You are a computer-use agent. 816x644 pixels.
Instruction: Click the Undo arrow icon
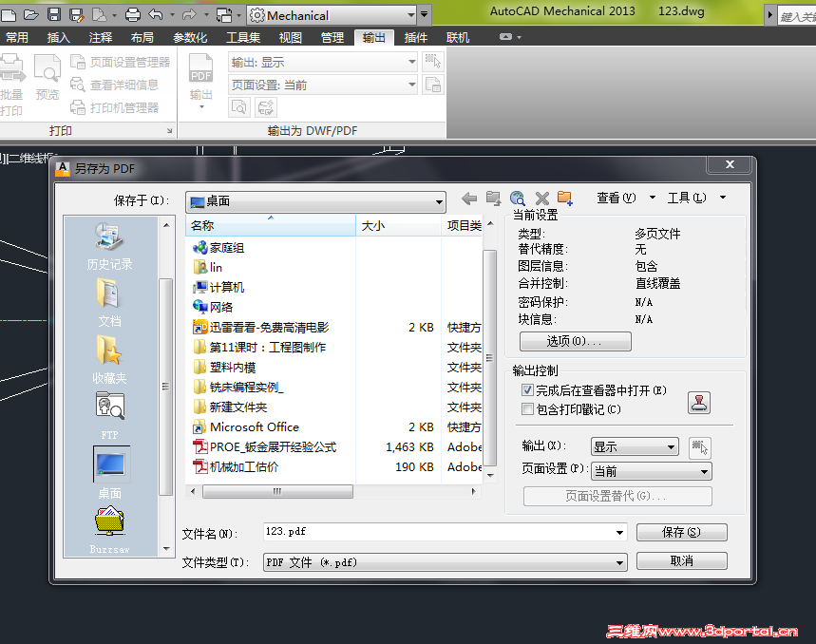pyautogui.click(x=156, y=14)
